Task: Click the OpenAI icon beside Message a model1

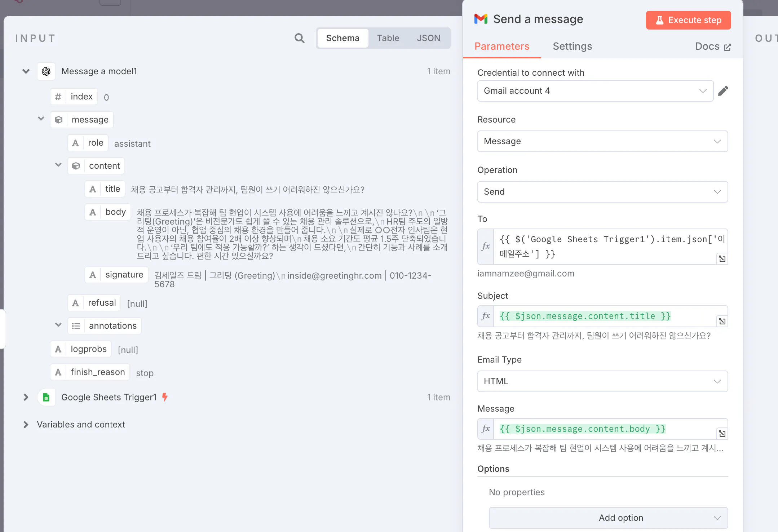Action: click(46, 71)
